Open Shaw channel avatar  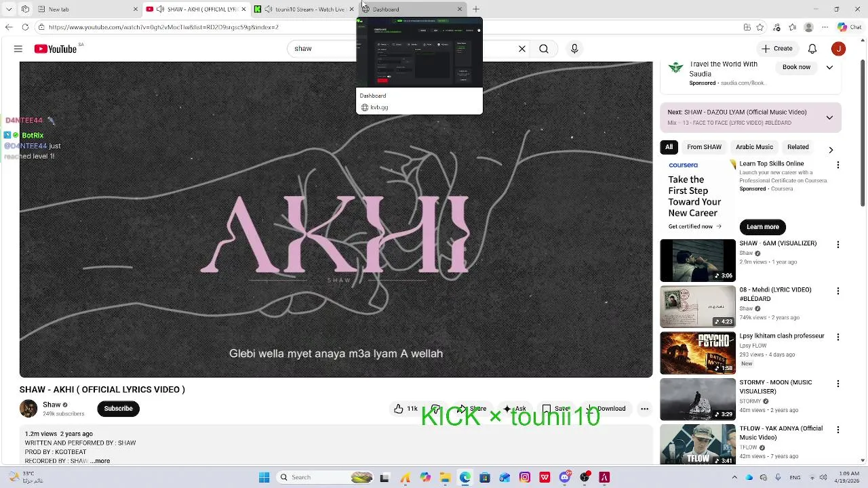coord(28,409)
